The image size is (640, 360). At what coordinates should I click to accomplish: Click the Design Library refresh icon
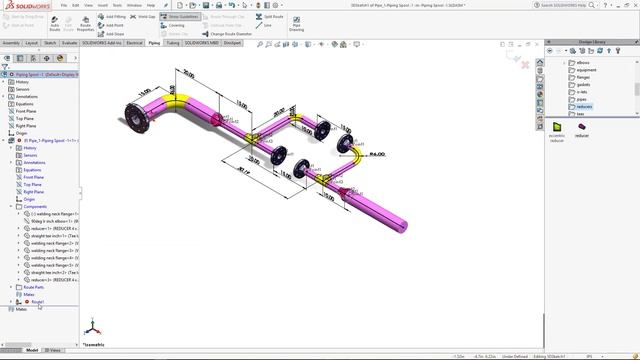coord(600,51)
